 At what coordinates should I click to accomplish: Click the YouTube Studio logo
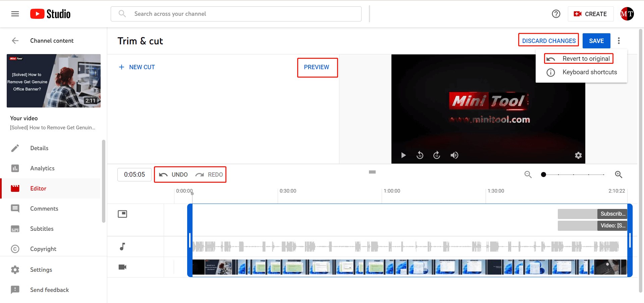(x=50, y=14)
